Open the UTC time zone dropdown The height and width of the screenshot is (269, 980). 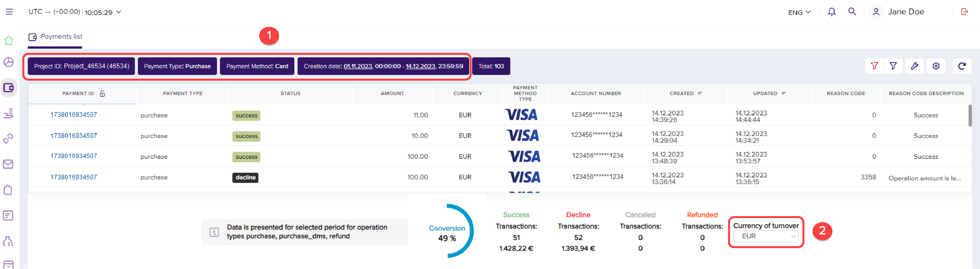pyautogui.click(x=75, y=12)
